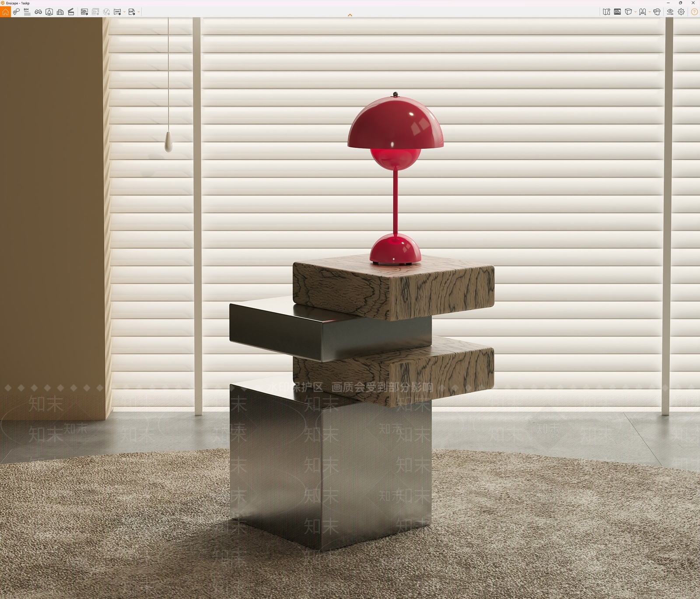Open the site context map tool

click(x=606, y=12)
